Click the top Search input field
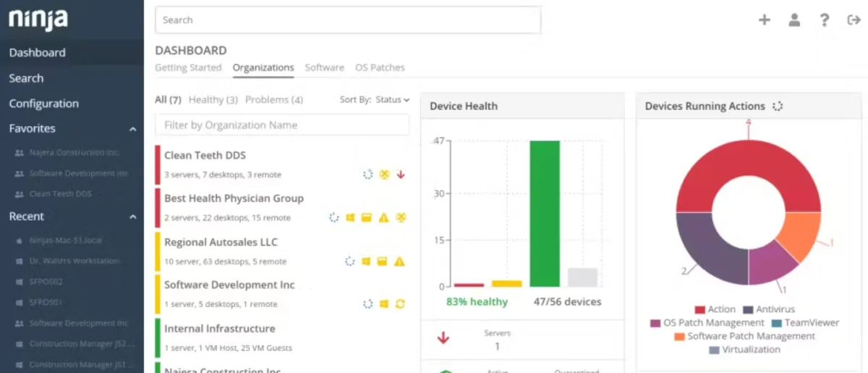This screenshot has width=868, height=373. coord(348,20)
